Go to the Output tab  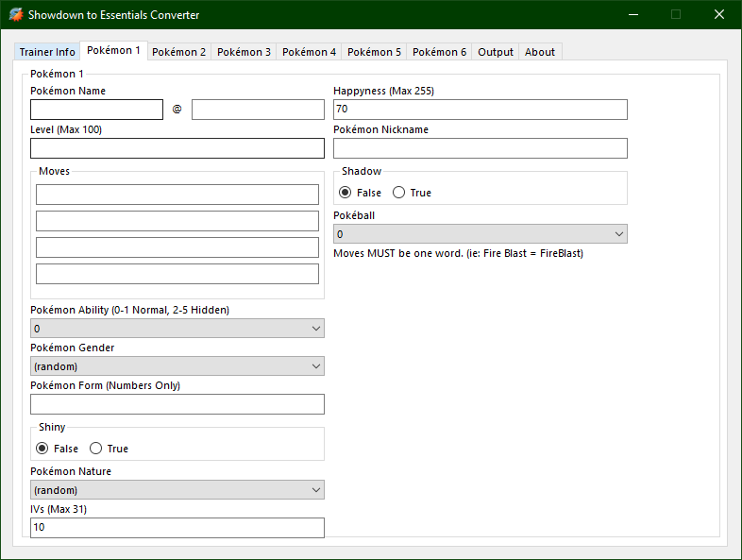(496, 52)
